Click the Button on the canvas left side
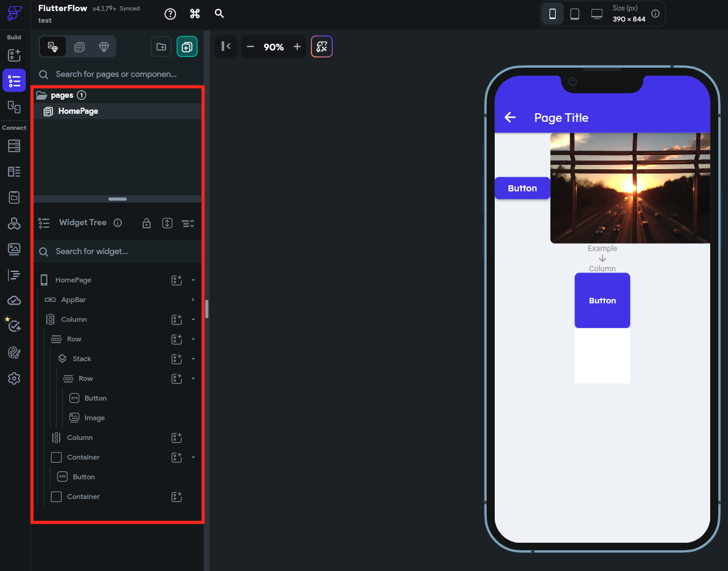The width and height of the screenshot is (728, 571). pyautogui.click(x=522, y=188)
